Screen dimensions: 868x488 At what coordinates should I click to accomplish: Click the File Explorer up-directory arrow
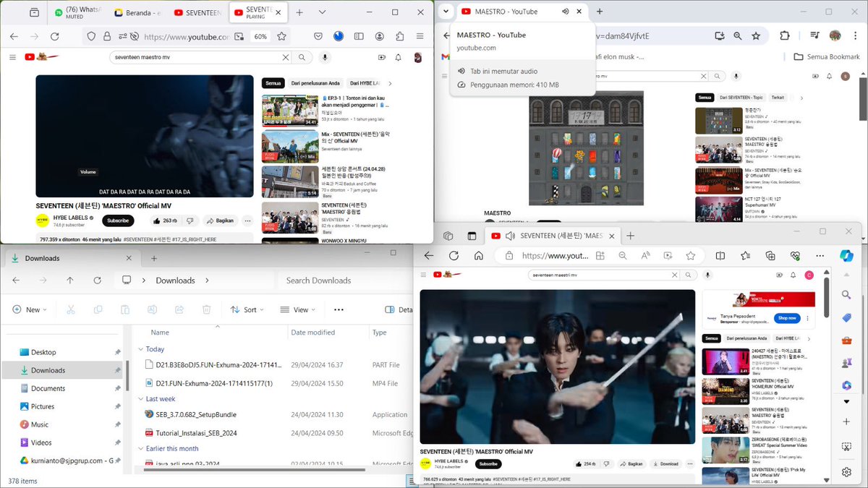coord(69,281)
